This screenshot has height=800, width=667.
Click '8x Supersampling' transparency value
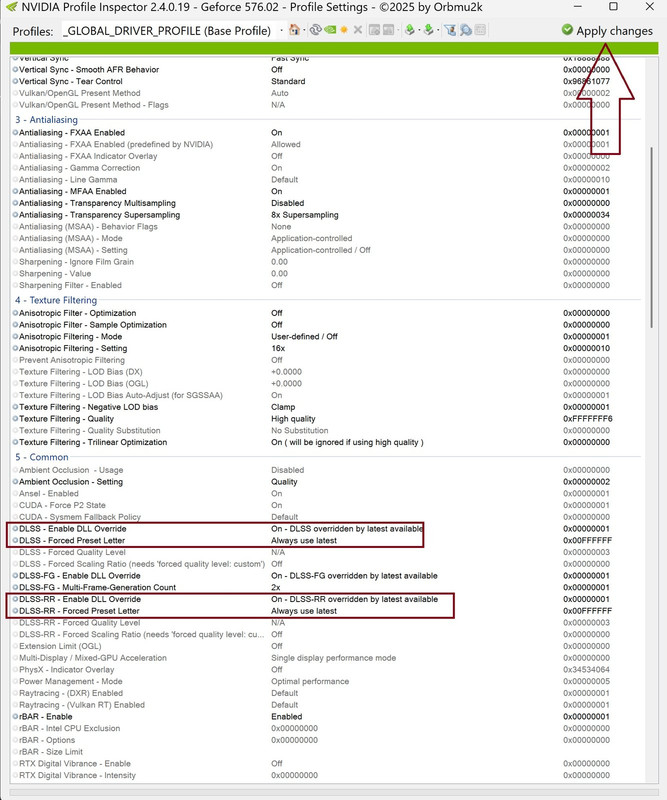click(x=305, y=215)
